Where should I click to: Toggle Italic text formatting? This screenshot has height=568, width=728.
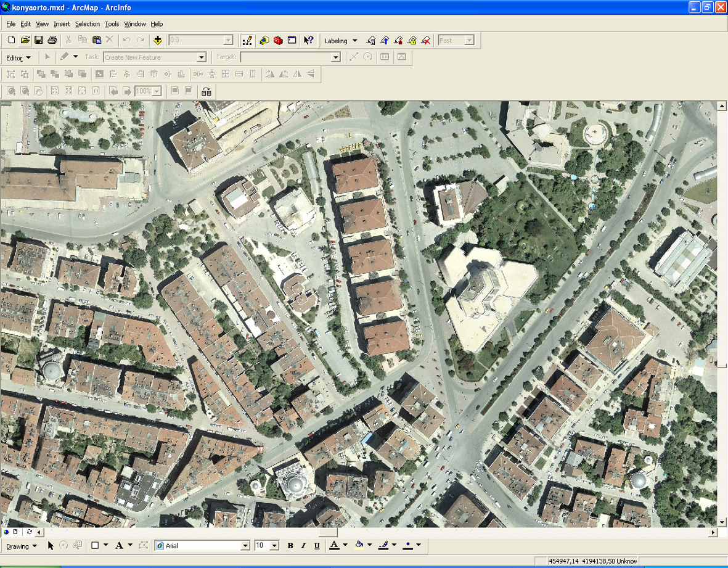(x=303, y=545)
